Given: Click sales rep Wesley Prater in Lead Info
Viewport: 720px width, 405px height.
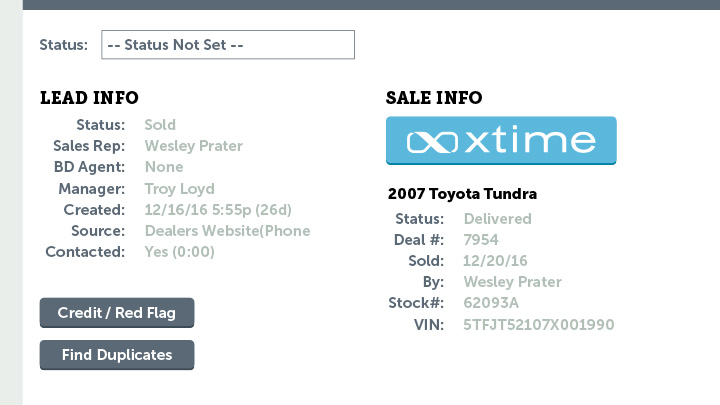Looking at the screenshot, I should tap(193, 146).
